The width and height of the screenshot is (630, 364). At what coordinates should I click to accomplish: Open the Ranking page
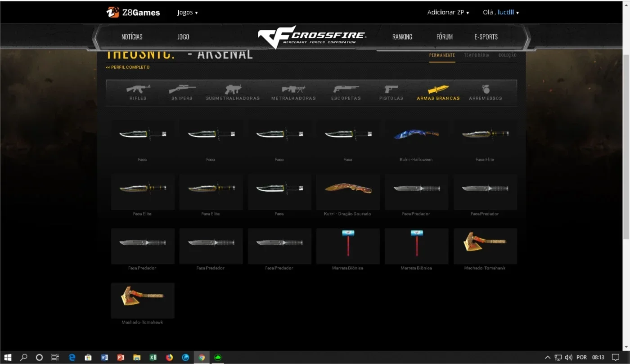coord(402,37)
